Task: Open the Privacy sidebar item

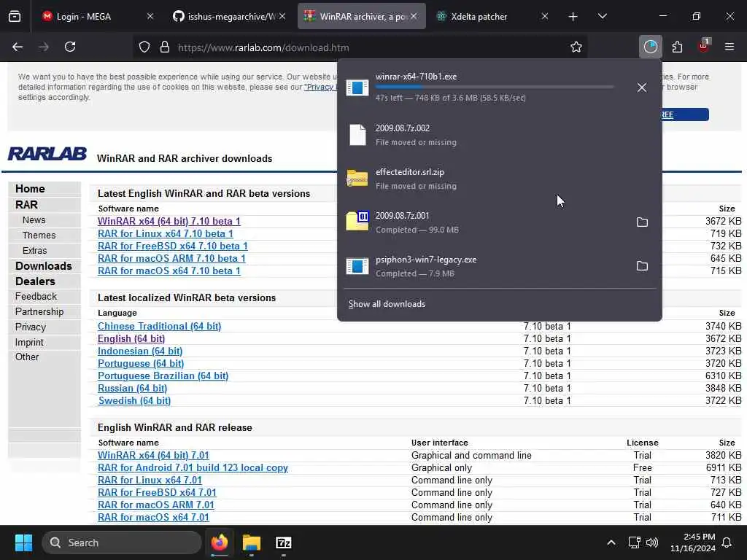Action: (31, 327)
